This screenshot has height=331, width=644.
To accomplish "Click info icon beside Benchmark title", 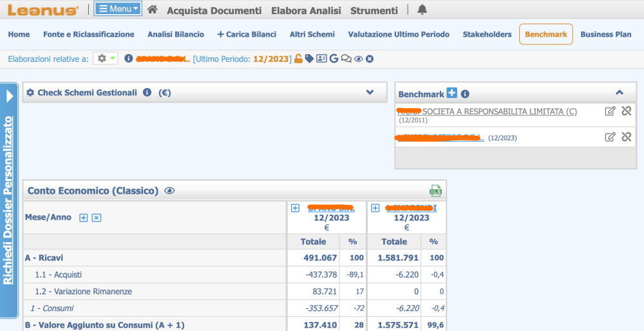I will (x=465, y=94).
